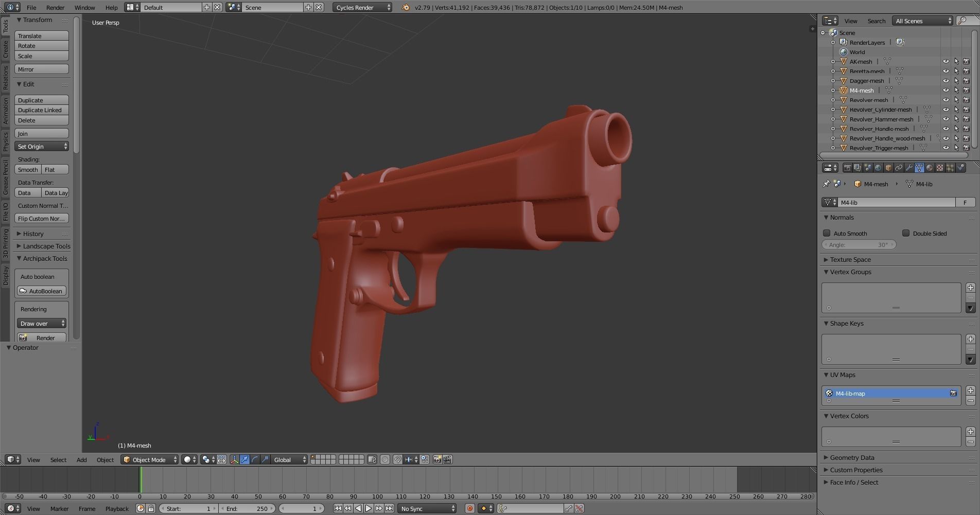
Task: Click the End frame value field
Action: pyautogui.click(x=247, y=508)
